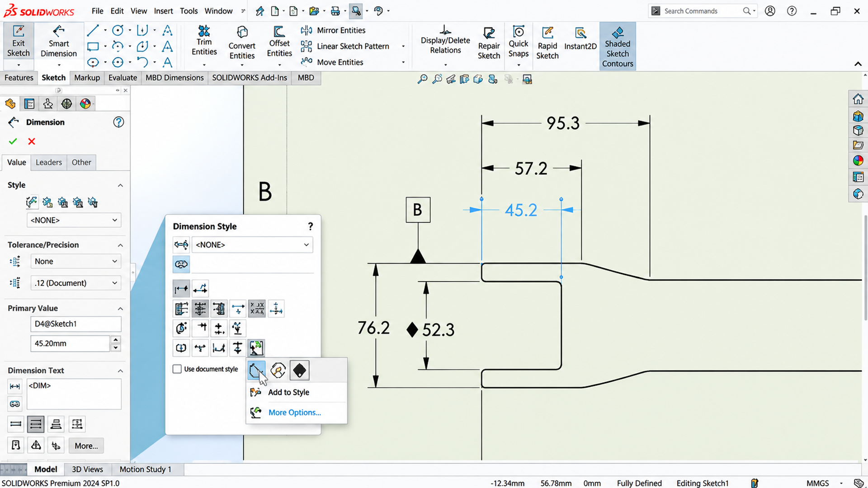Click the Zoom to Fit magnifier icon

(x=422, y=80)
